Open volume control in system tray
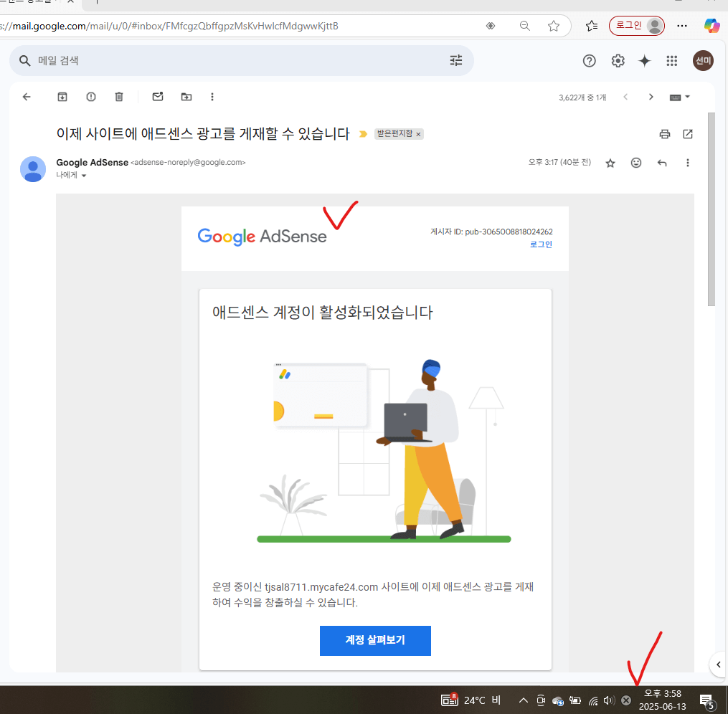728x714 pixels. [609, 700]
